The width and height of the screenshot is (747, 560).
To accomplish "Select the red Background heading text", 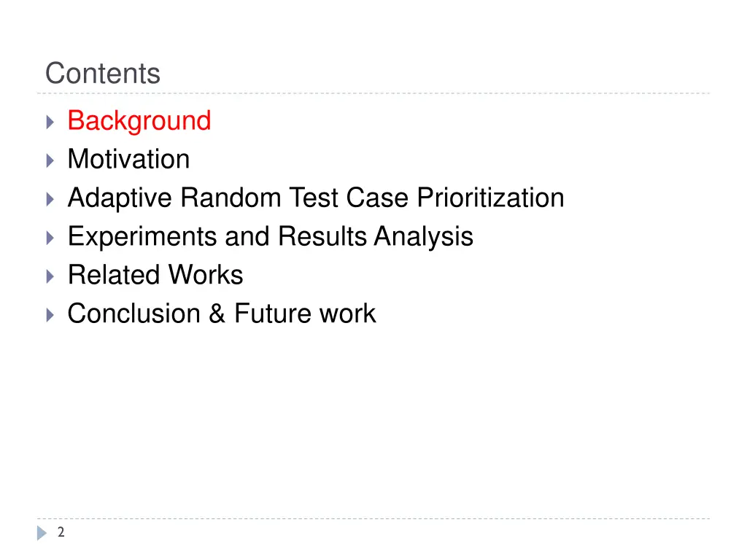I will coord(139,121).
